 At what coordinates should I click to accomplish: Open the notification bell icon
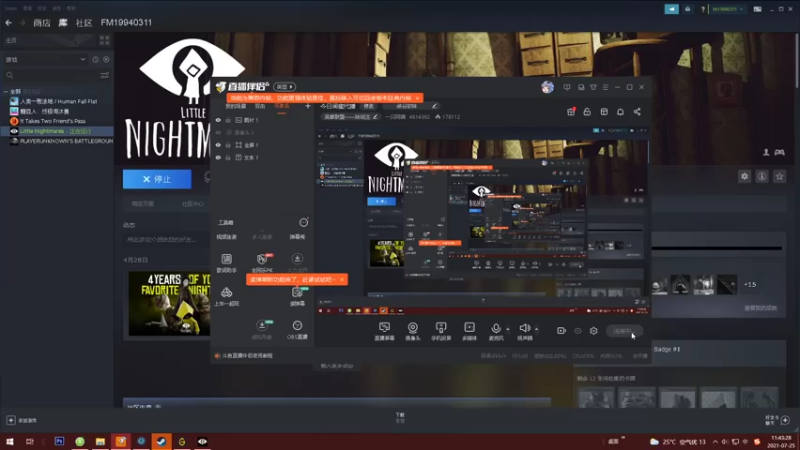620,112
